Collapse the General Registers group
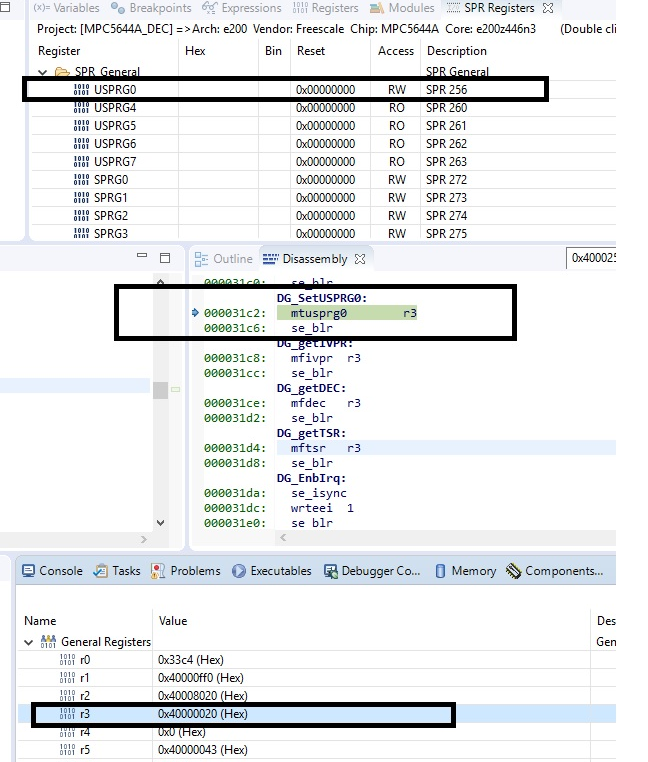The image size is (648, 762). click(29, 642)
